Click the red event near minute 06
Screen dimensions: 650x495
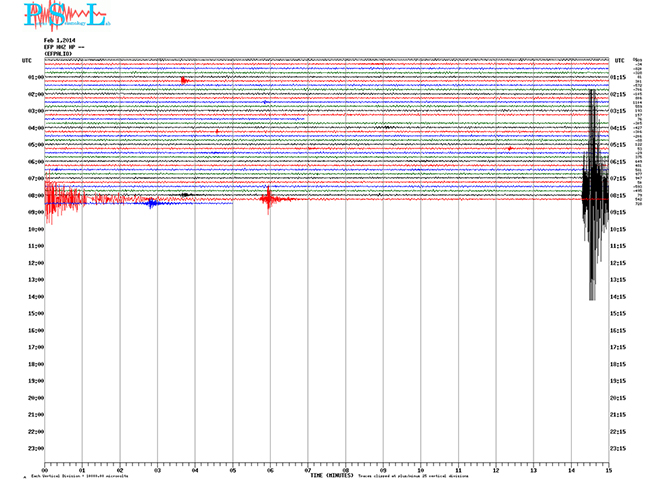[268, 199]
